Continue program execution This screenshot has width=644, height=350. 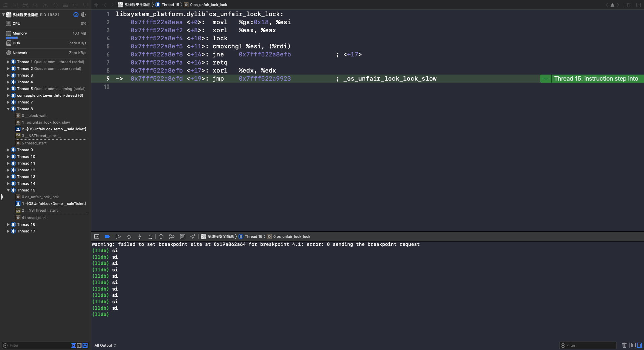[118, 236]
